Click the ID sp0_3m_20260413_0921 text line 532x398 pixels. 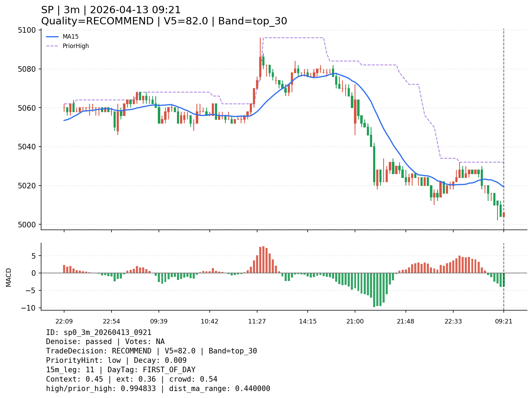(x=99, y=333)
